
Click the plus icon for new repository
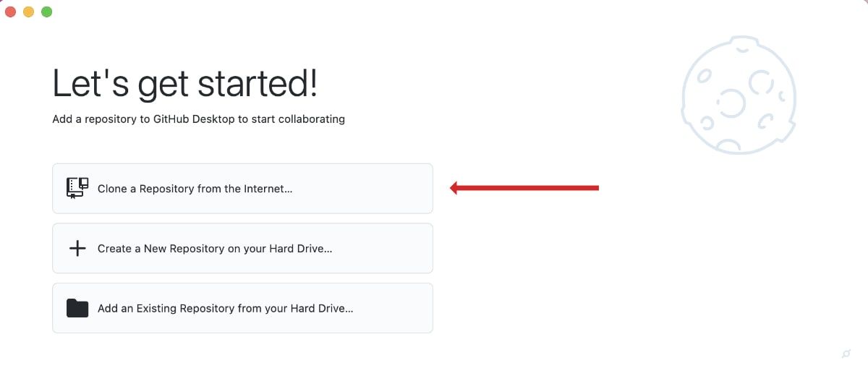[x=77, y=248]
